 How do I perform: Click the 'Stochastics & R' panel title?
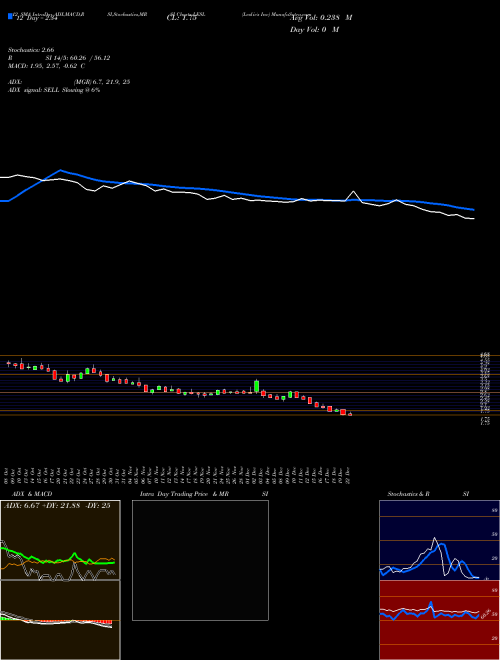pos(409,494)
